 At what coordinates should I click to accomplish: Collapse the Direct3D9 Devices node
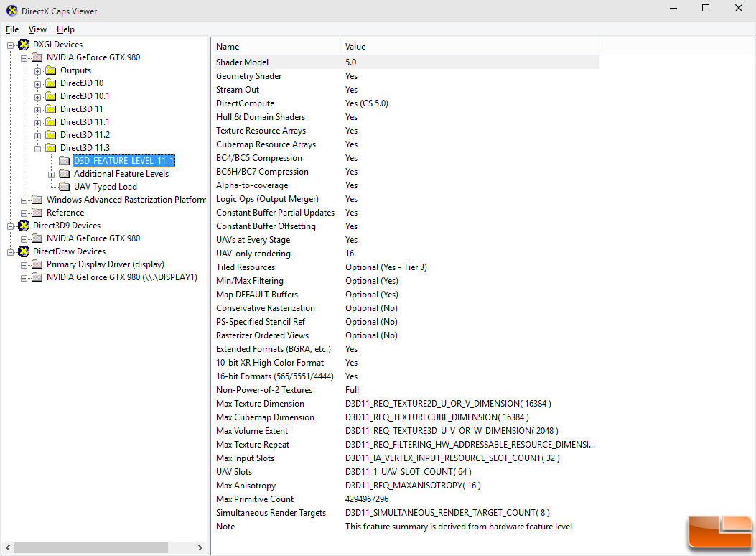pos(10,226)
